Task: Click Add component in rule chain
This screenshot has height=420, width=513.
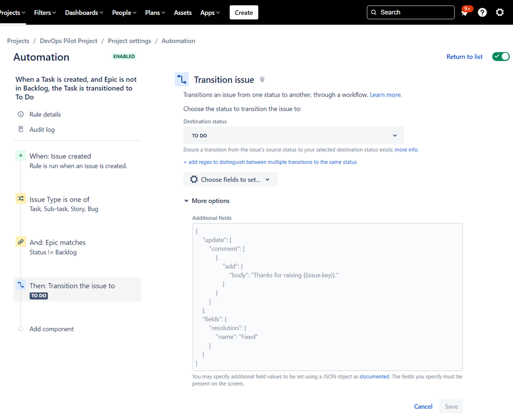Action: [x=52, y=329]
